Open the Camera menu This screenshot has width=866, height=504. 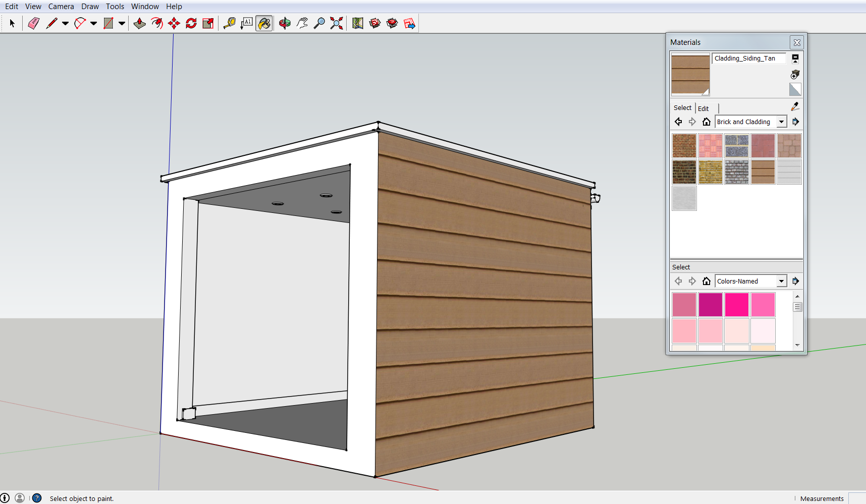61,7
